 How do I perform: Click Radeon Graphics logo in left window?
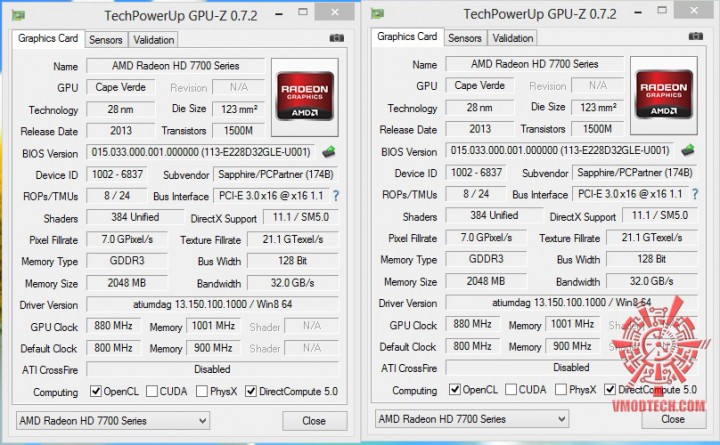coord(305,97)
